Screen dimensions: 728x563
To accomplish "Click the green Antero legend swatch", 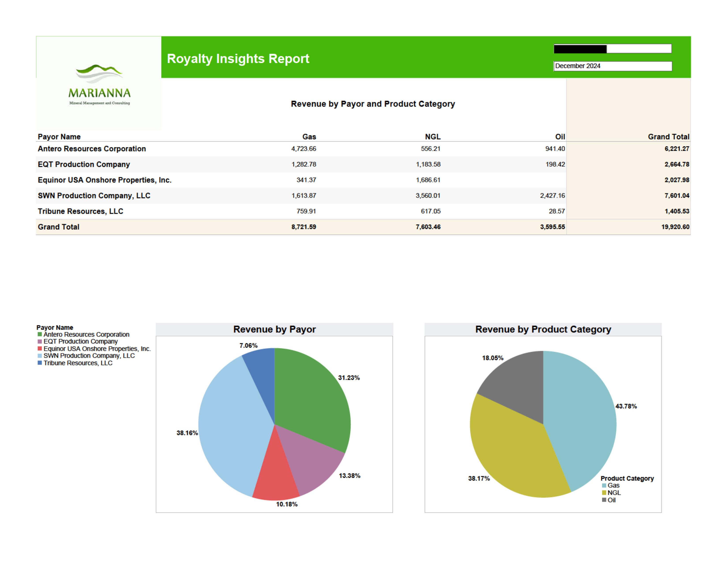I will (x=40, y=334).
